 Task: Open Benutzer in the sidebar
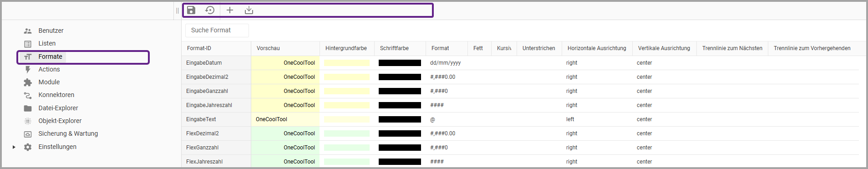click(51, 31)
